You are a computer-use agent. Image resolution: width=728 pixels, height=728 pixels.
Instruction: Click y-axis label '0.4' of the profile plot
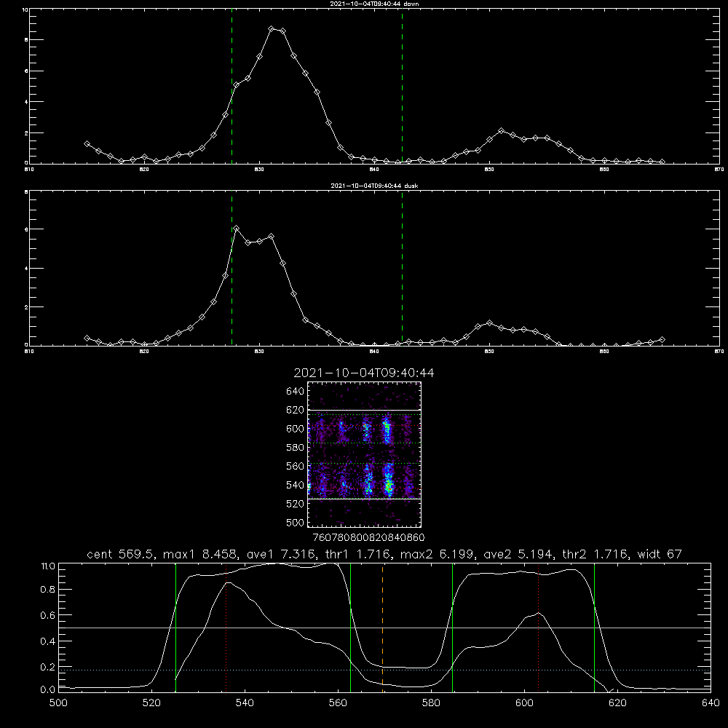tap(48, 641)
